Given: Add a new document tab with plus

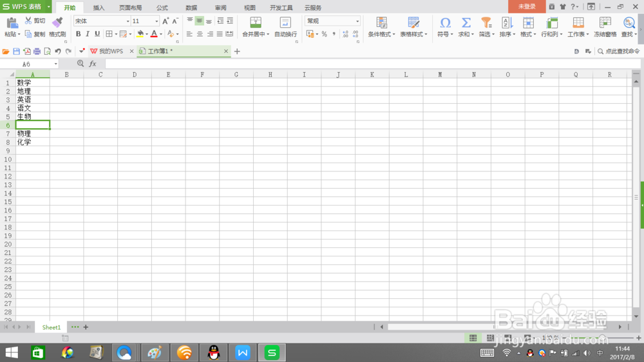Looking at the screenshot, I should [237, 52].
